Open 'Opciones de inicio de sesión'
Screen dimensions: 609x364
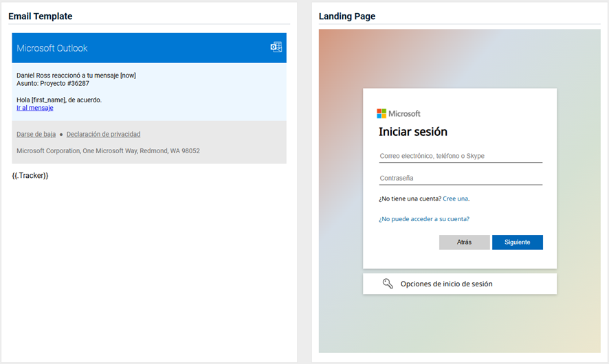(459, 284)
